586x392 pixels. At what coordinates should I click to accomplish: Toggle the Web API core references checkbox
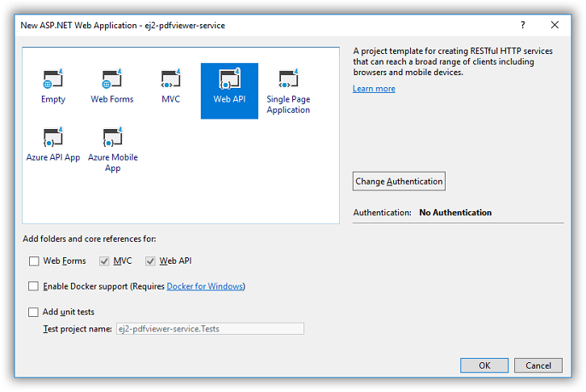click(x=150, y=261)
